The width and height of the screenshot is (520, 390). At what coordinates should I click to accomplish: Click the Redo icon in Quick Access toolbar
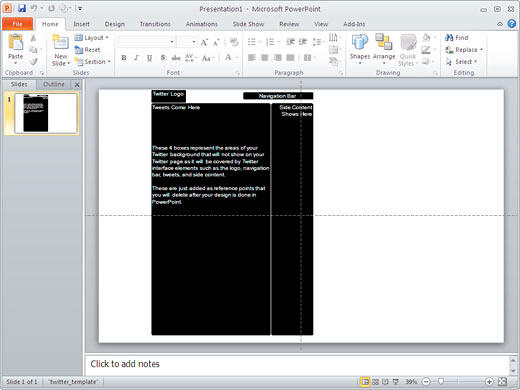51,8
